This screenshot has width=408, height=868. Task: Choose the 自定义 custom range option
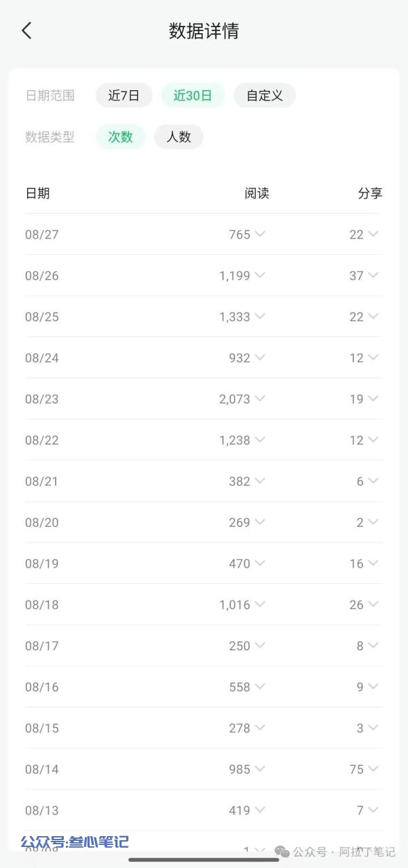(265, 96)
